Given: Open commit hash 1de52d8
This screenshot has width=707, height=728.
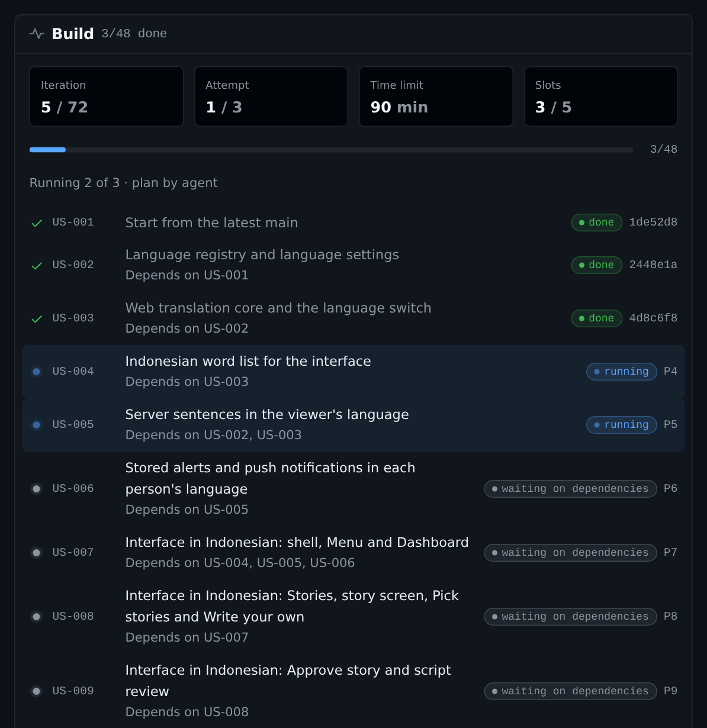Looking at the screenshot, I should pyautogui.click(x=653, y=223).
